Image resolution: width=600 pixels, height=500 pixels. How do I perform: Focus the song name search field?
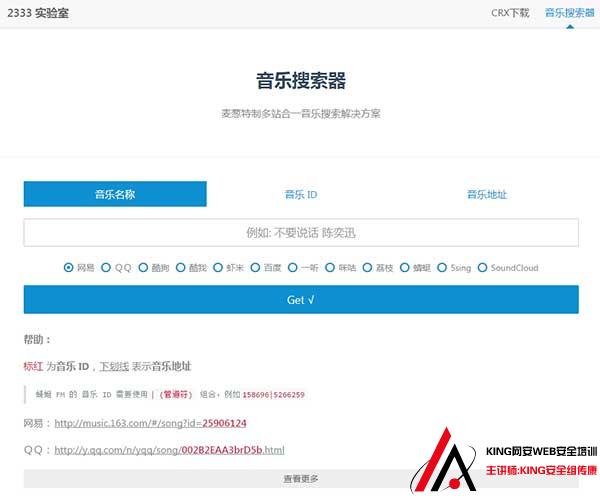301,233
